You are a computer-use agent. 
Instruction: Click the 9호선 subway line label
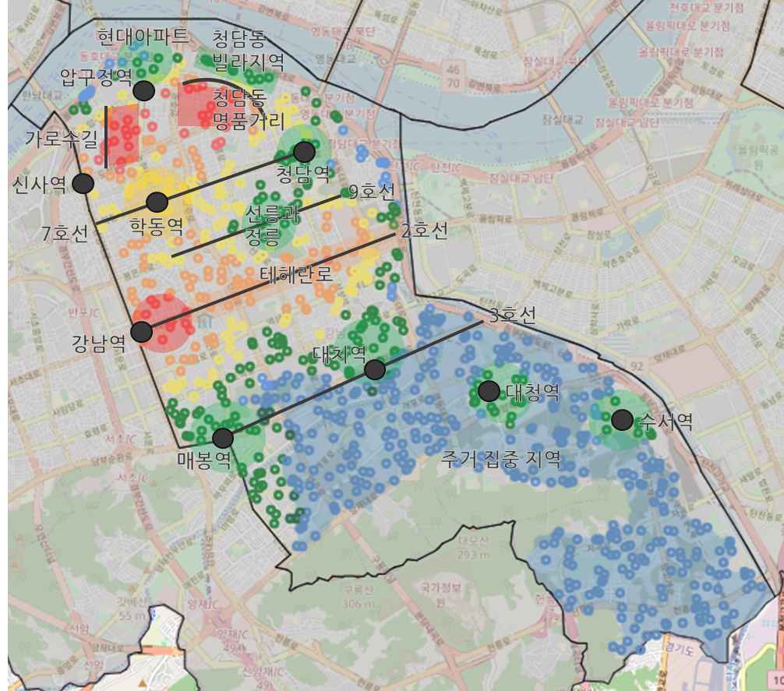click(373, 190)
